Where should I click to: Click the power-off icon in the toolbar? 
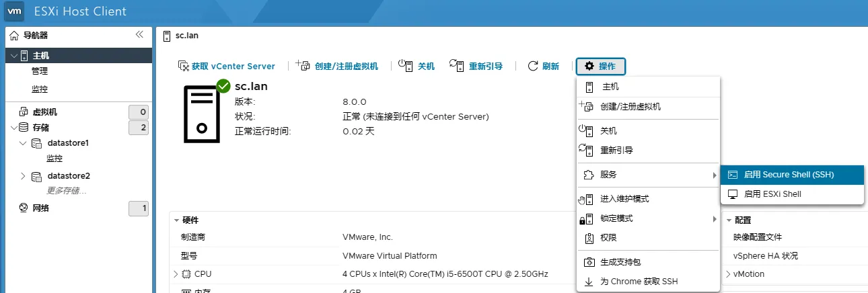[406, 66]
